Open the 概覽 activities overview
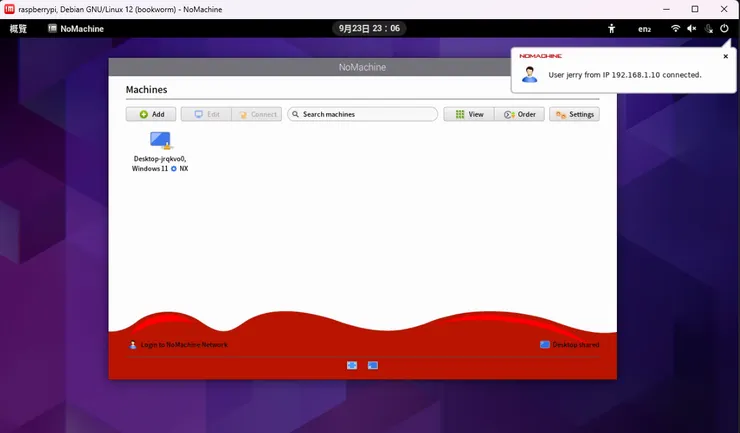The height and width of the screenshot is (433, 740). (x=18, y=29)
